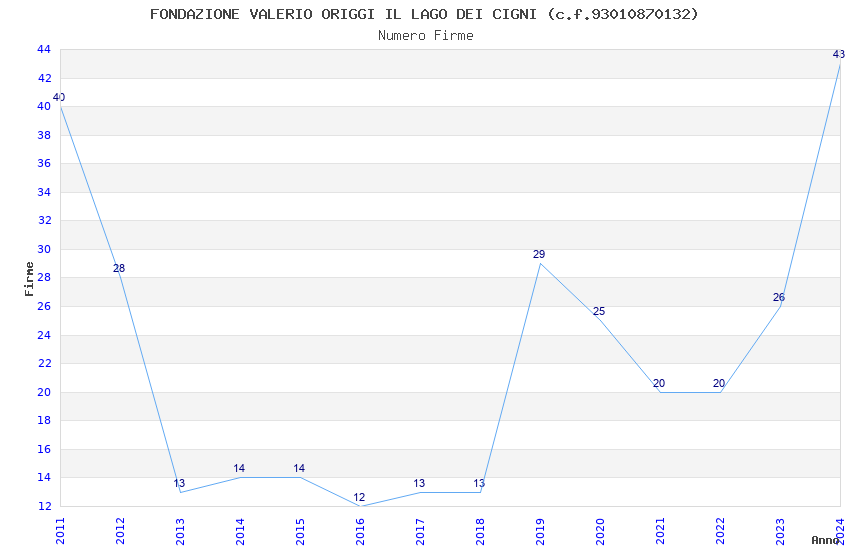
Task: Select the 2012 data point labeled 28
Action: [119, 268]
